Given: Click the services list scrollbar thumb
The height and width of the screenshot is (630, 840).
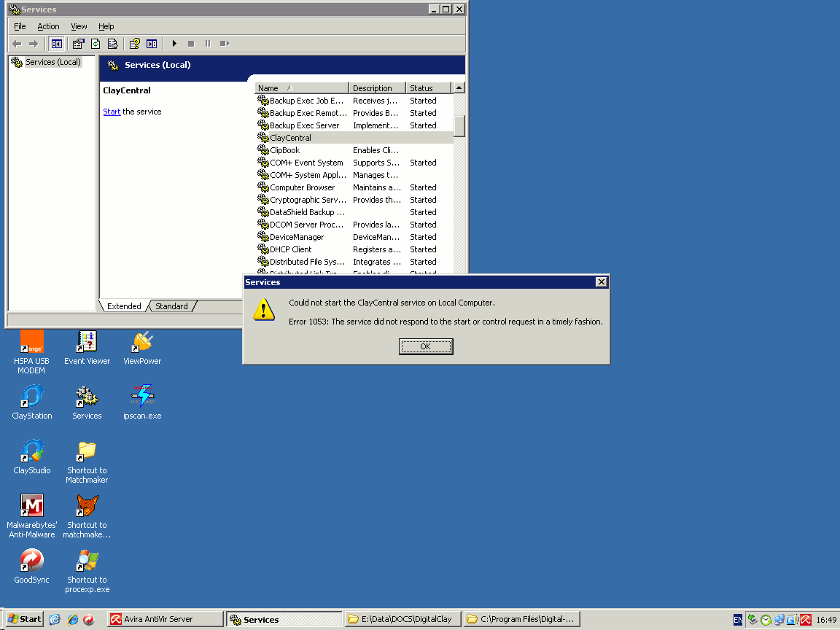Looking at the screenshot, I should click(459, 126).
